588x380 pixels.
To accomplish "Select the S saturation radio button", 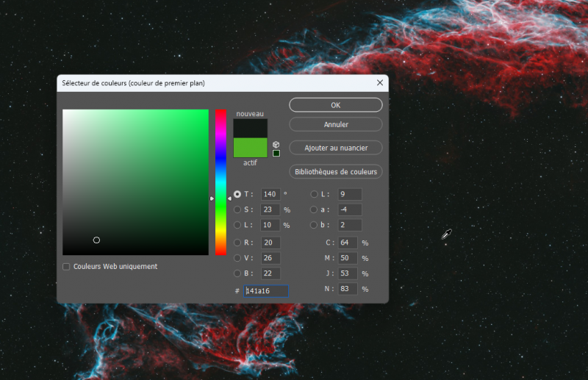I will tap(237, 209).
